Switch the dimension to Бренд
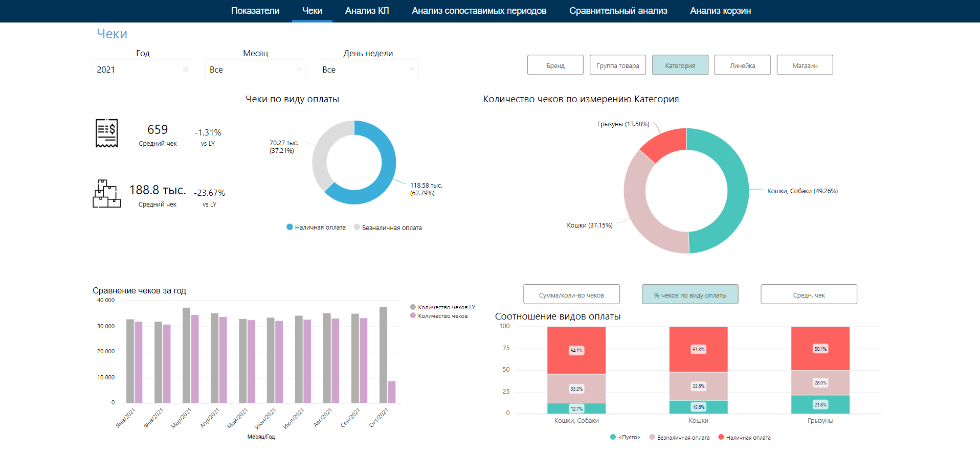 [555, 65]
